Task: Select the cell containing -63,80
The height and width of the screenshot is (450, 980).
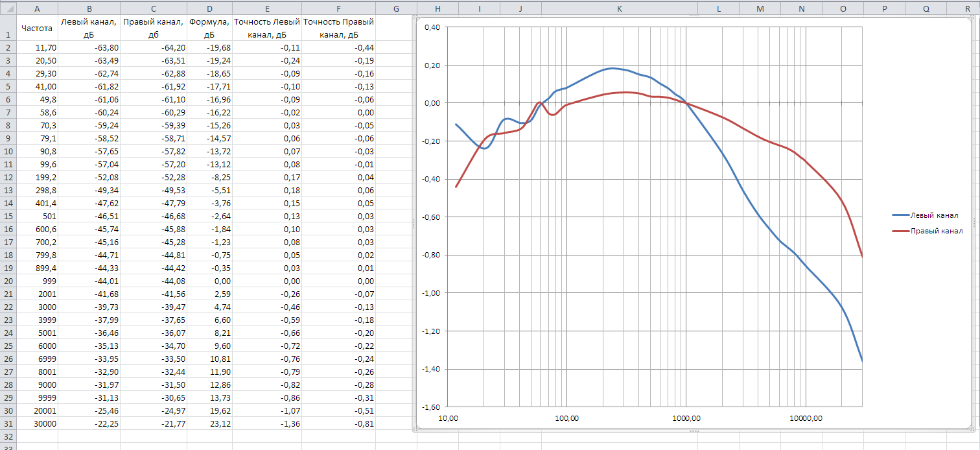Action: click(x=89, y=47)
